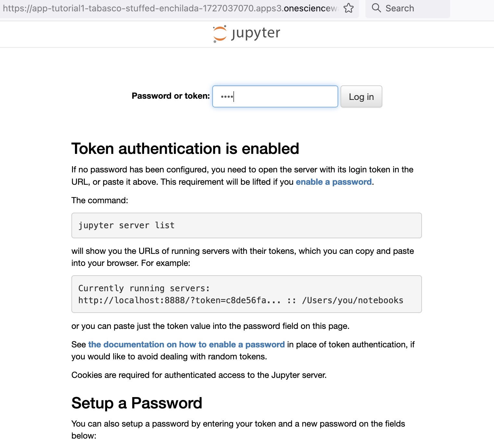Open the documentation on enabling a password link
Image resolution: width=494 pixels, height=448 pixels.
coord(186,344)
